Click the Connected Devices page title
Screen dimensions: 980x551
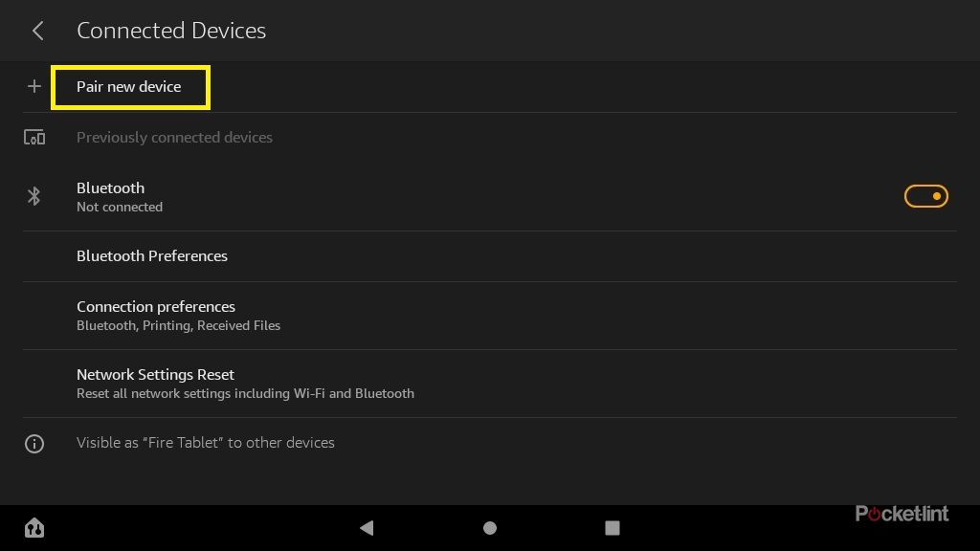(x=171, y=31)
